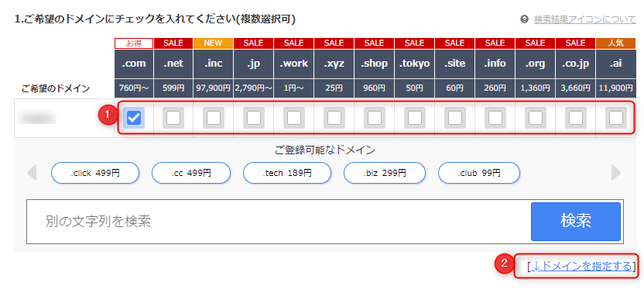Viewport: 644px width, 293px height.
Task: Show previous domains with left arrow
Action: pos(32,172)
